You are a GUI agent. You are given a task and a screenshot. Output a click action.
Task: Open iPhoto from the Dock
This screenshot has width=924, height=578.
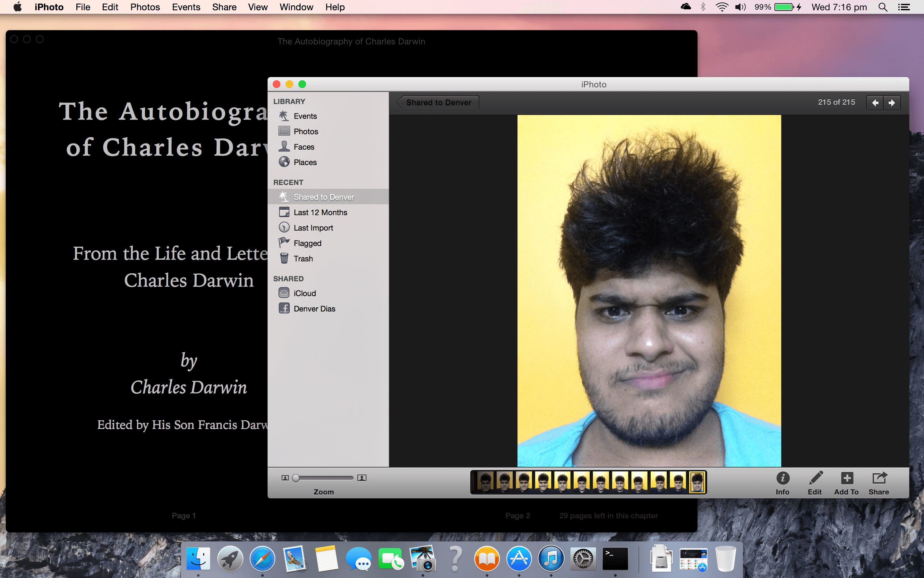(x=423, y=559)
